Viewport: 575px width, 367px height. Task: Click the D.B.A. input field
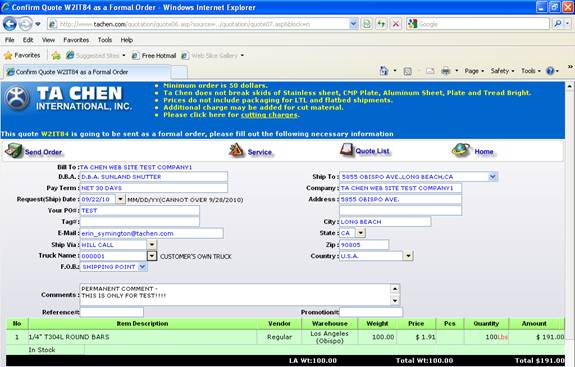click(x=154, y=177)
